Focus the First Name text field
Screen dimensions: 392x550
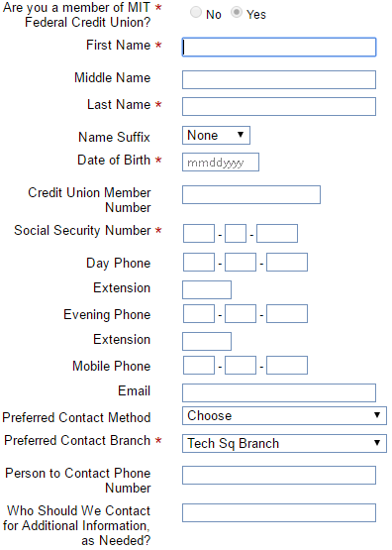point(279,47)
